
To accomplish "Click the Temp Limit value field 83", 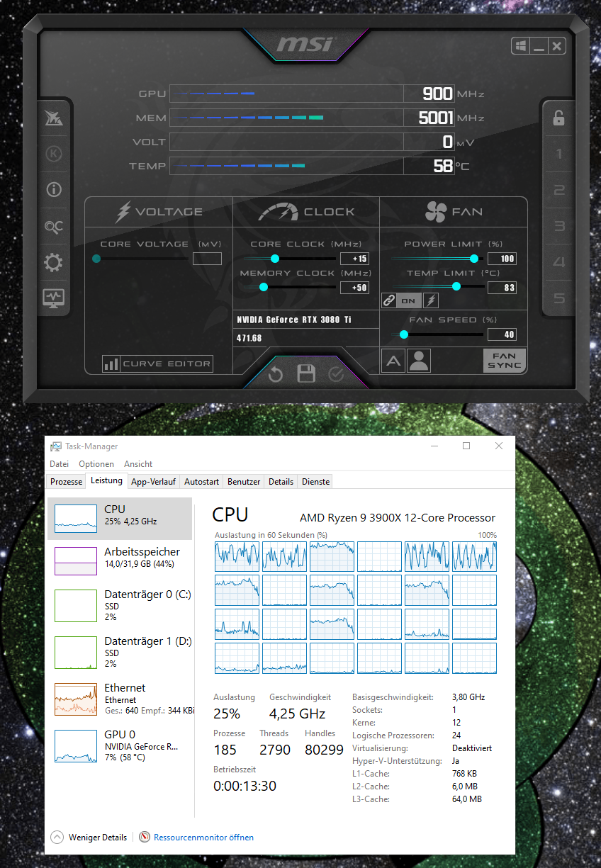I will point(502,288).
